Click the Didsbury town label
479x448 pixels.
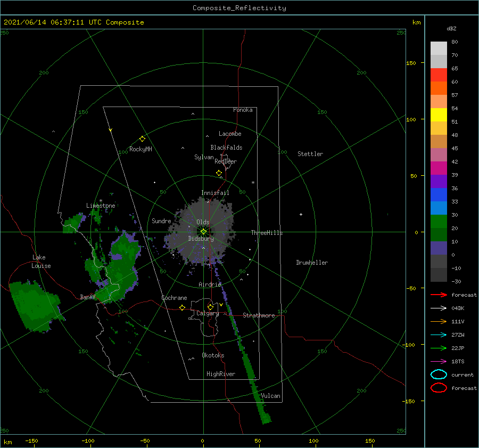pos(201,239)
